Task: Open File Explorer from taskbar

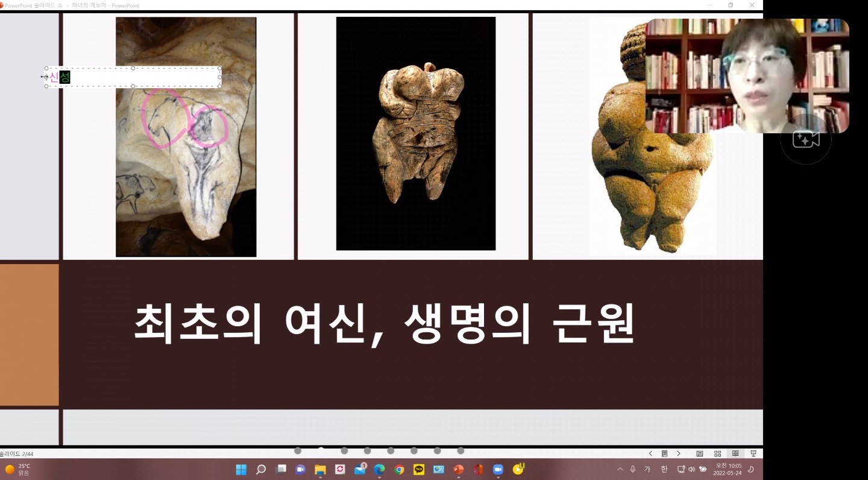Action: pos(320,469)
